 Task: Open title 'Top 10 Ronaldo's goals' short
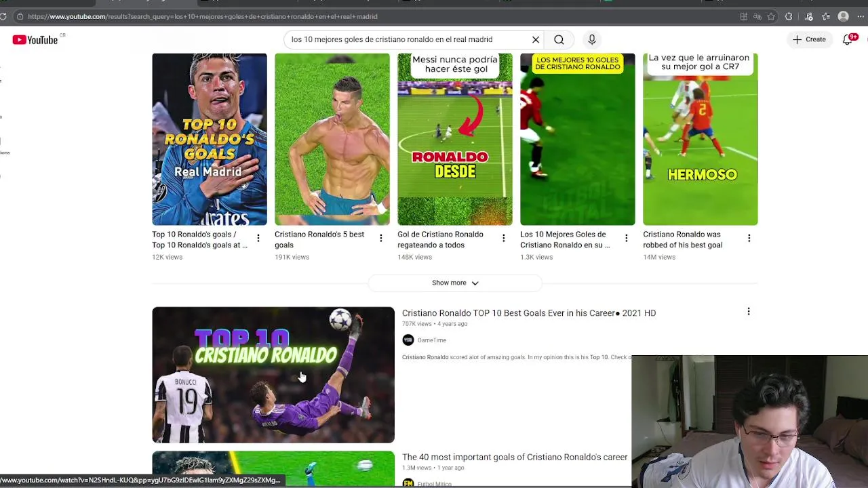200,239
